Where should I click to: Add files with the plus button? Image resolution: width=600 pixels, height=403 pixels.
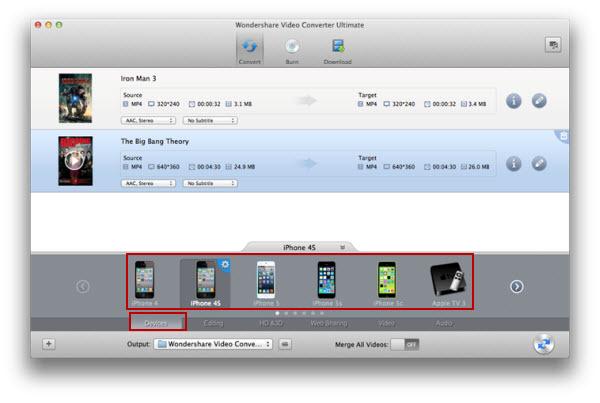click(49, 344)
